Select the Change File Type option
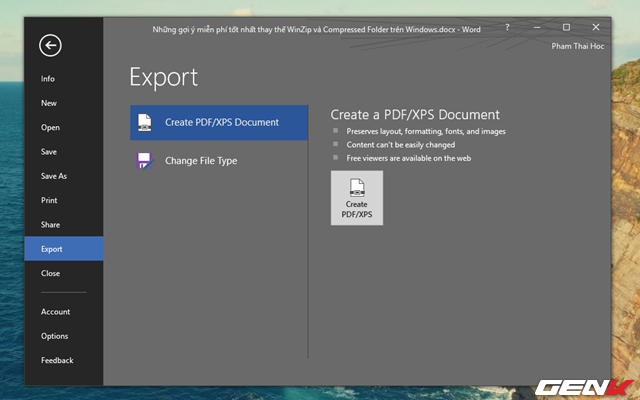The height and width of the screenshot is (400, 640). click(x=200, y=160)
